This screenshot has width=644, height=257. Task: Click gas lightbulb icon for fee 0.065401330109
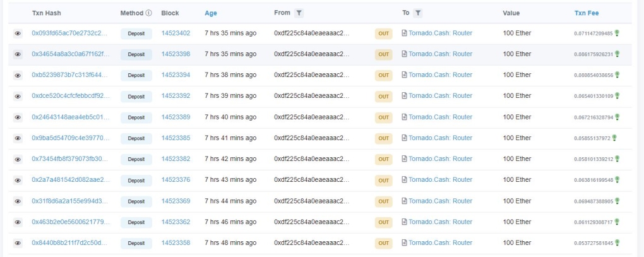617,96
